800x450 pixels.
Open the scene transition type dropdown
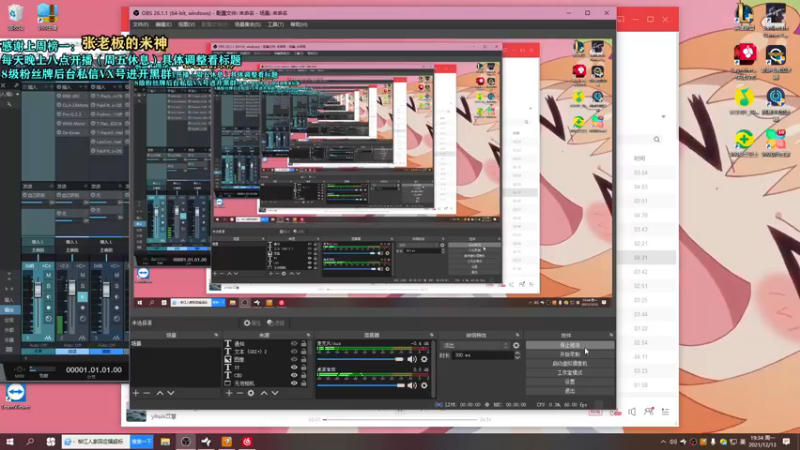click(476, 345)
